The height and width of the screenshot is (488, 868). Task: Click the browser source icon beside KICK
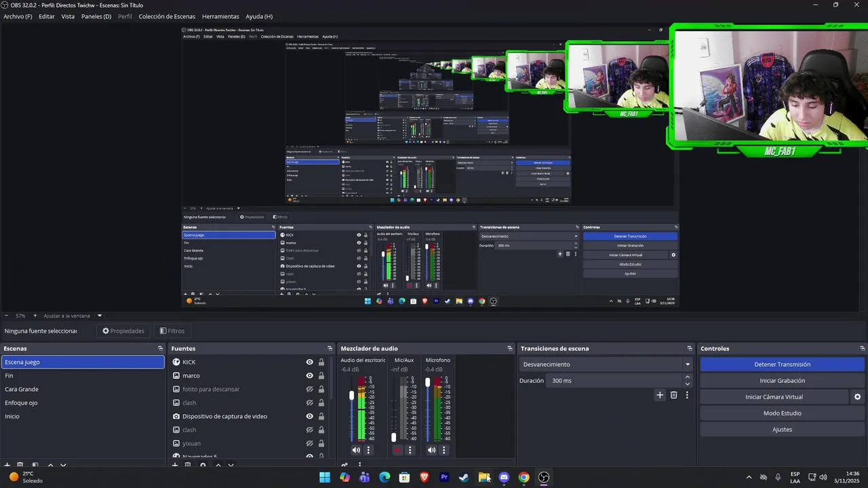click(x=176, y=362)
